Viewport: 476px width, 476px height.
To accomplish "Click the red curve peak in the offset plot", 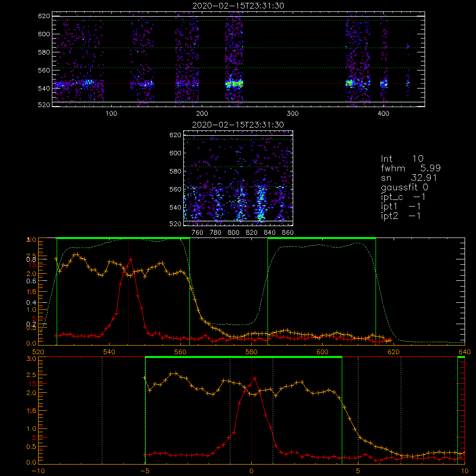I will tap(255, 378).
